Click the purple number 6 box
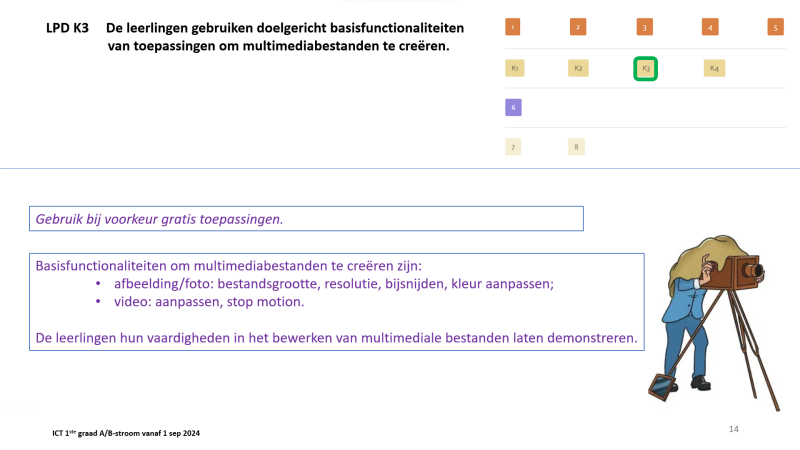Image resolution: width=800 pixels, height=450 pixels. 513,107
